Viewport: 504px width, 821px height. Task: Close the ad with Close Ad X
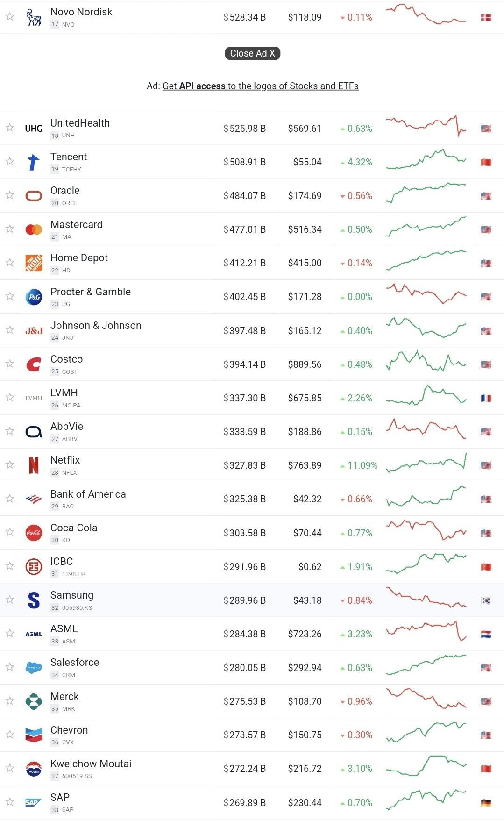tap(252, 53)
